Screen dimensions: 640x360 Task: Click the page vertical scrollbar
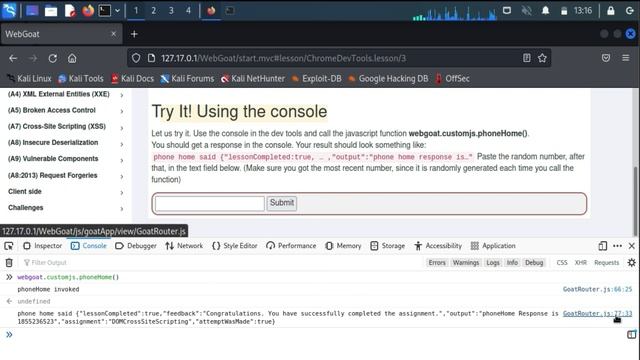pos(635,200)
